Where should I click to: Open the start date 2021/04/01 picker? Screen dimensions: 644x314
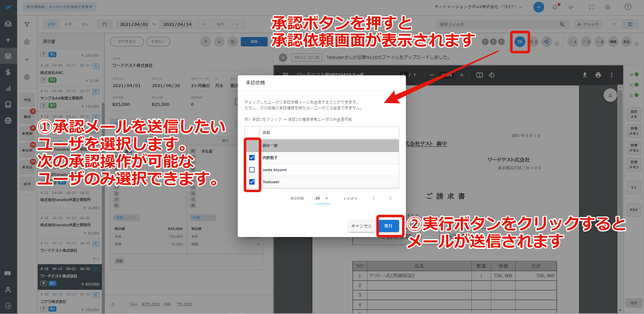coord(134,24)
